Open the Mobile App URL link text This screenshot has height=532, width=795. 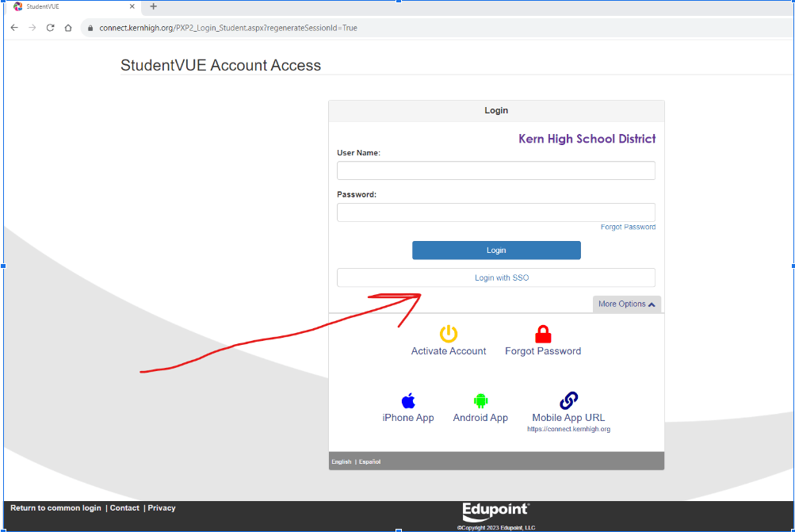(x=568, y=417)
